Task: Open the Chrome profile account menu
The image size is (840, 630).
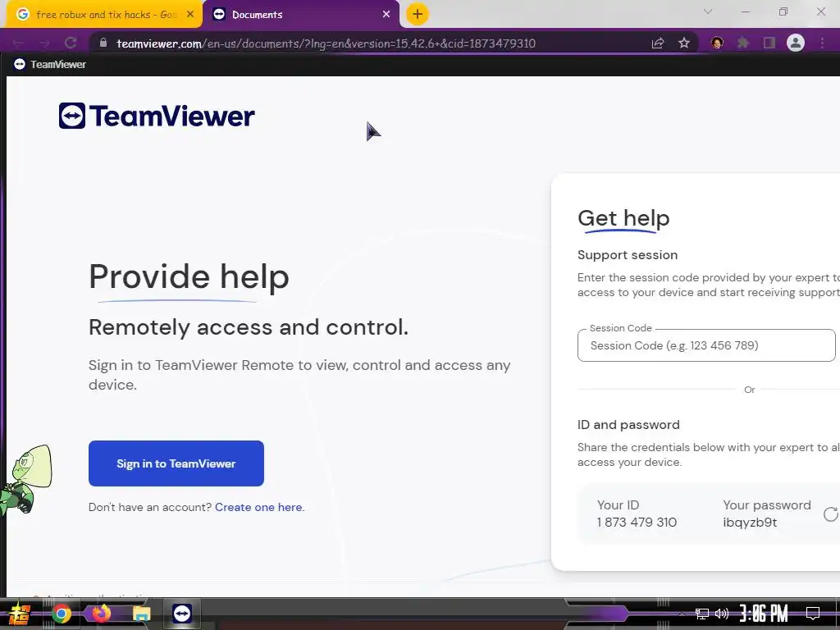Action: click(796, 43)
